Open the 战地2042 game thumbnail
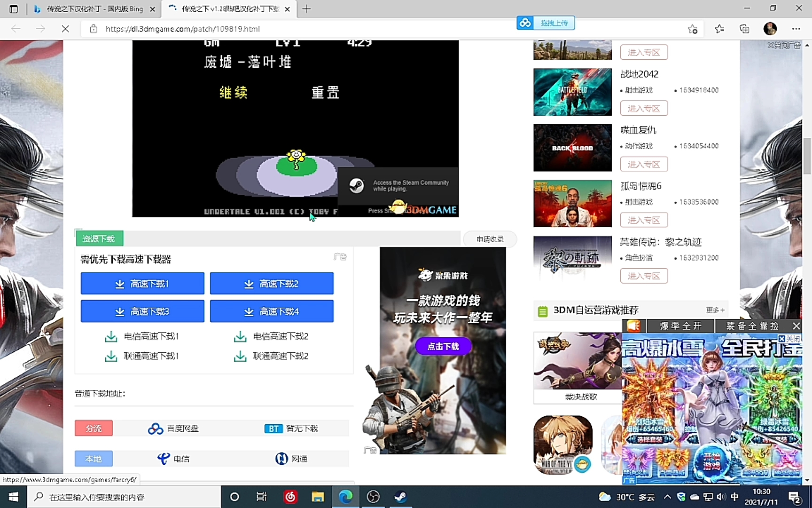This screenshot has height=508, width=812. (x=572, y=92)
